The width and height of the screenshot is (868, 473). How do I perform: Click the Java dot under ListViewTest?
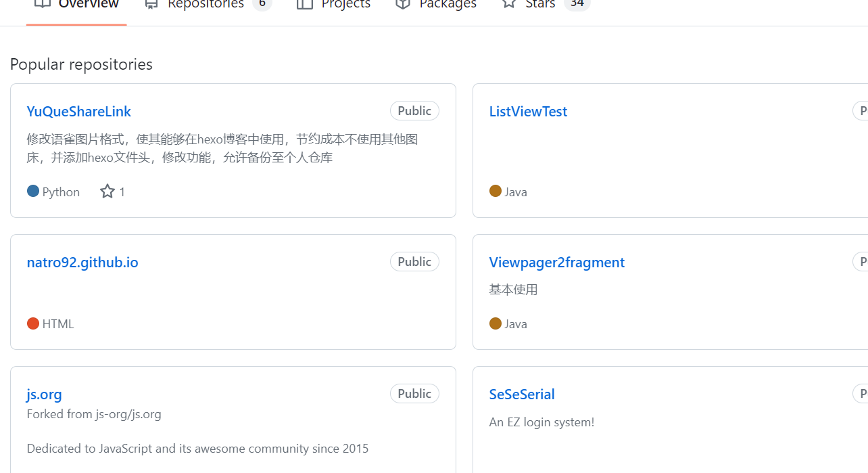(x=496, y=191)
